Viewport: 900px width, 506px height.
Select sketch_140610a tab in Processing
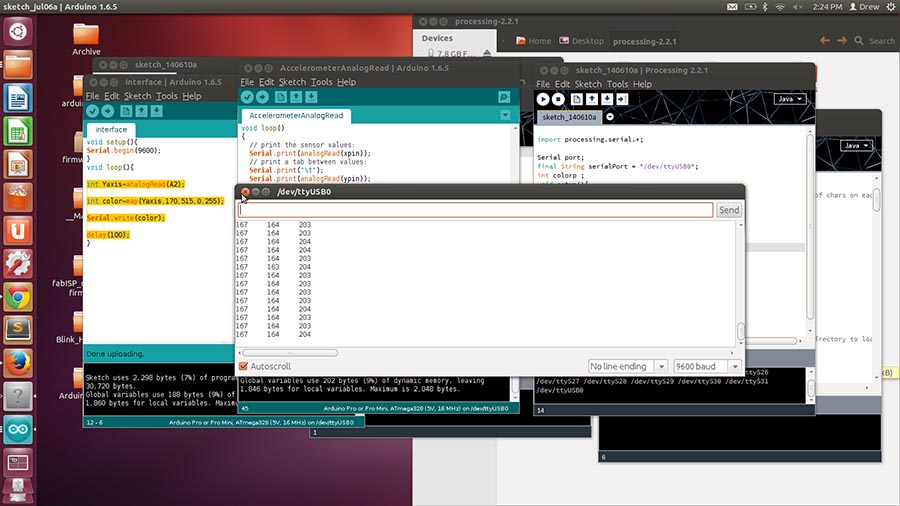[x=569, y=117]
